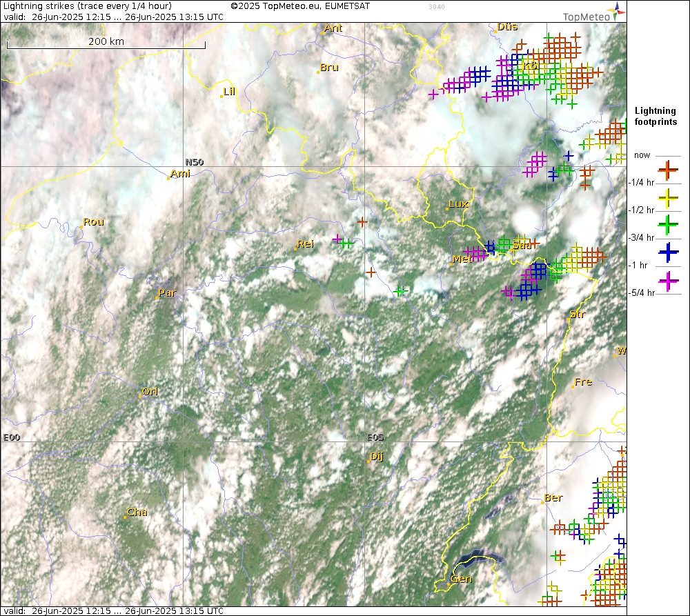This screenshot has width=690, height=616.
Task: Click the 'Str' city label
Action: click(x=577, y=314)
